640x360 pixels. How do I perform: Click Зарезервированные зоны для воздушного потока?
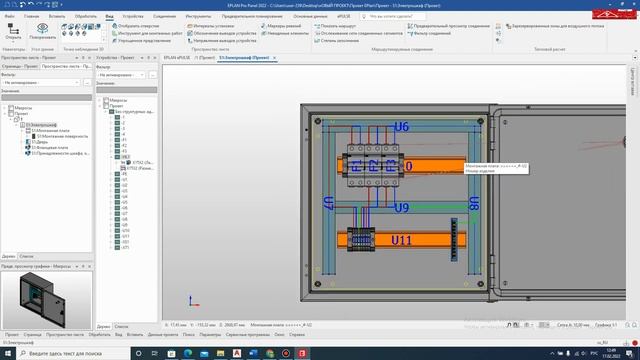pyautogui.click(x=555, y=26)
